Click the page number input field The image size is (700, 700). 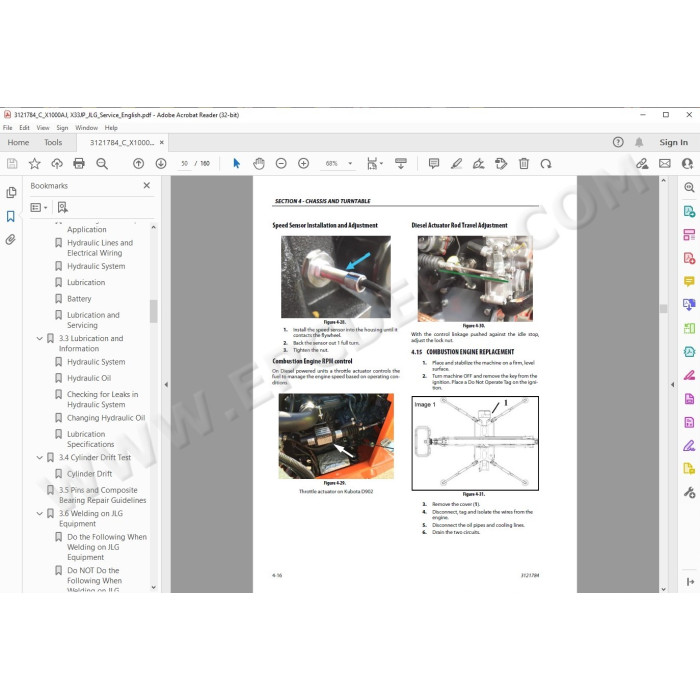click(184, 164)
